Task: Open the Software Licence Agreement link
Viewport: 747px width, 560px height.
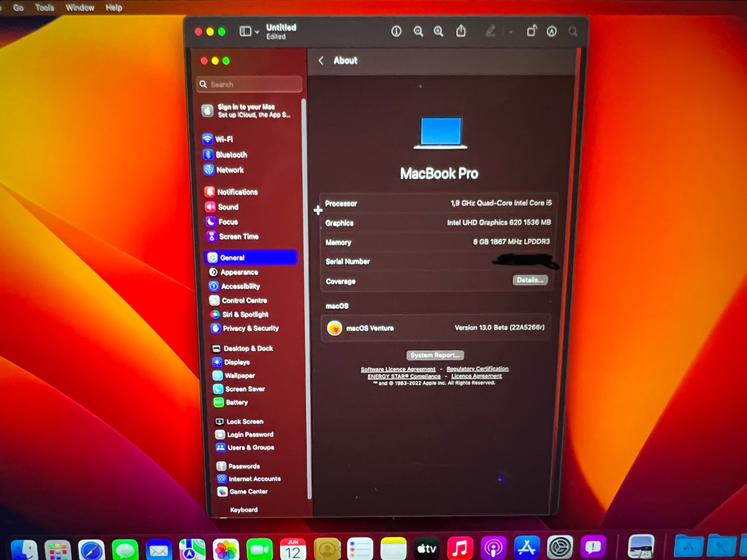Action: tap(398, 369)
